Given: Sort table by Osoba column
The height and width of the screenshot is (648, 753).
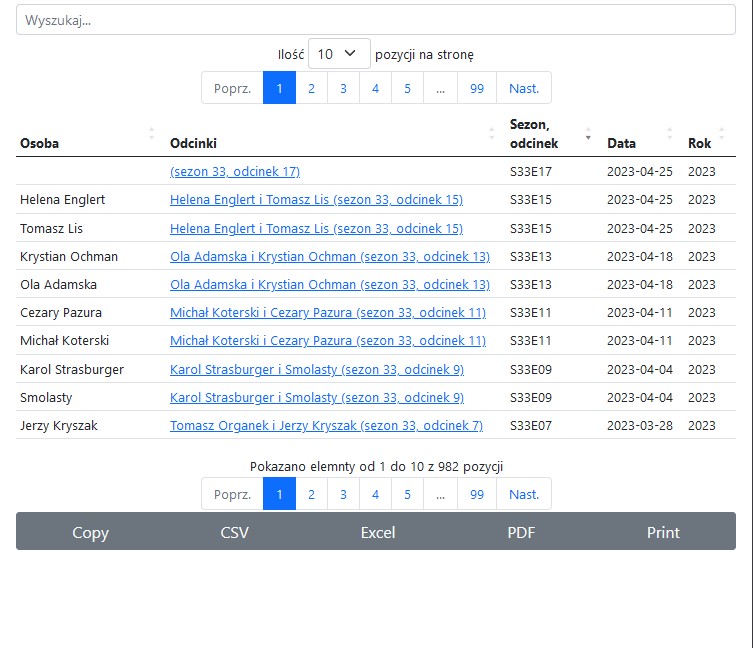Looking at the screenshot, I should coord(85,143).
